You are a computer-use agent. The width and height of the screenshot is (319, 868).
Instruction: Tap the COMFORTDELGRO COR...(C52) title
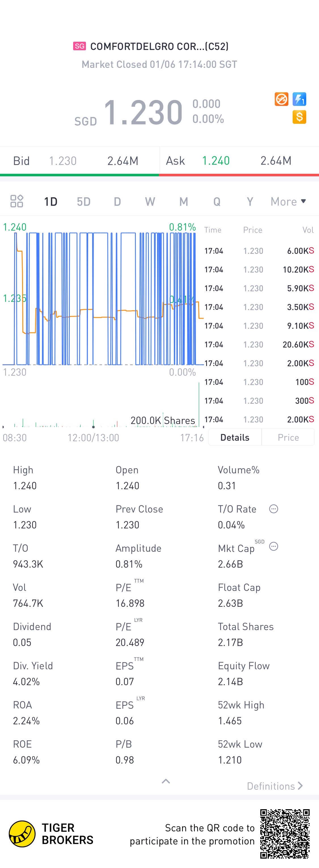(159, 46)
